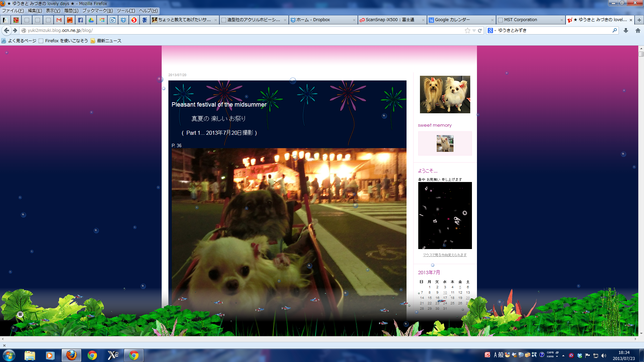This screenshot has height=362, width=644.
Task: Open the pinned red strawberry-image tab
Action: [16, 20]
